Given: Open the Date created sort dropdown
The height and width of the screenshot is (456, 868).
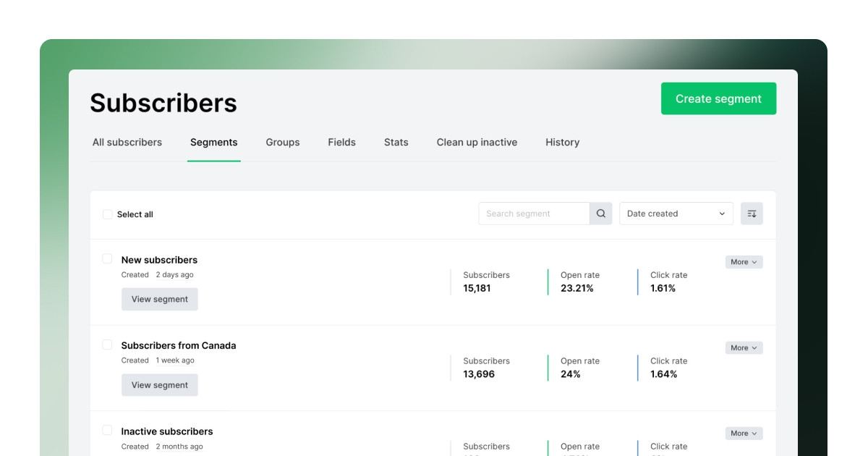Looking at the screenshot, I should (676, 214).
